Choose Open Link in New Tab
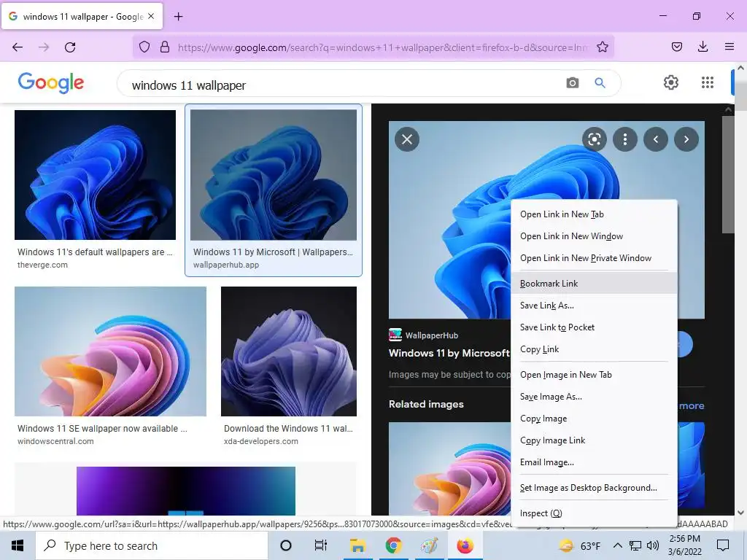747x560 pixels. click(x=594, y=214)
